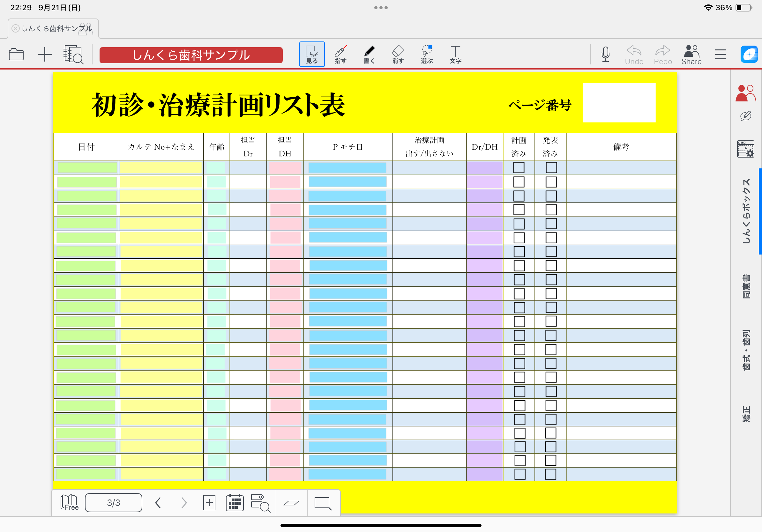This screenshot has width=762, height=532.
Task: Click the add page icon beside calendar
Action: 209,503
